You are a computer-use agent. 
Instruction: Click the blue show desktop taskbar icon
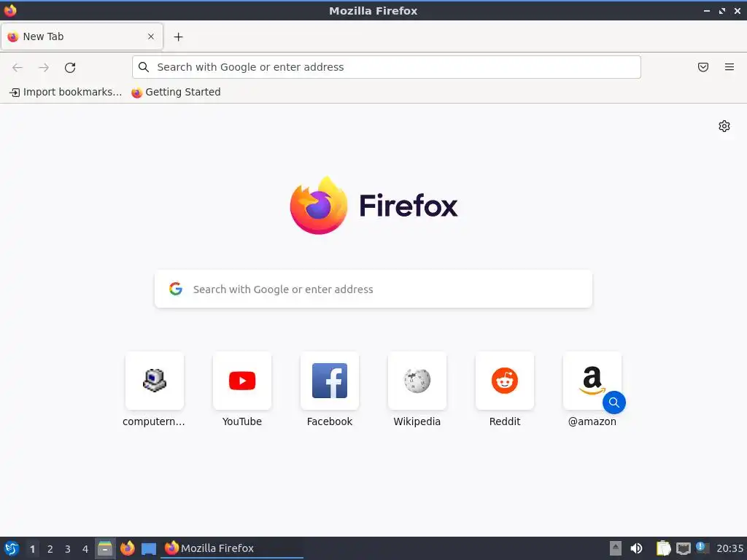149,549
